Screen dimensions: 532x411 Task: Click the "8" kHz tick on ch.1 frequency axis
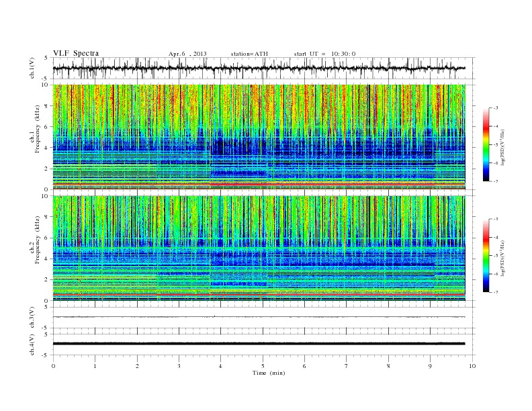(47, 106)
